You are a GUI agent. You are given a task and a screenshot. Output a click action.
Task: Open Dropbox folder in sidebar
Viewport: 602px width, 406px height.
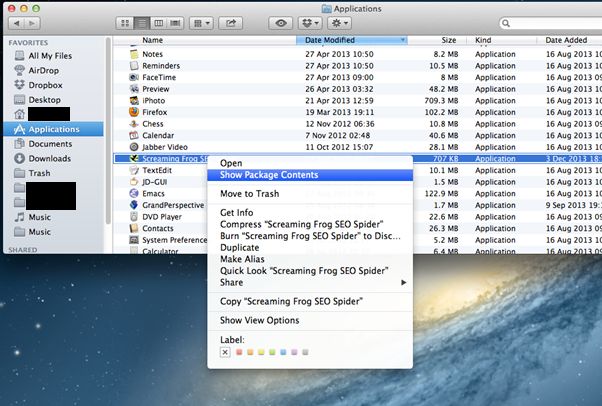[45, 85]
